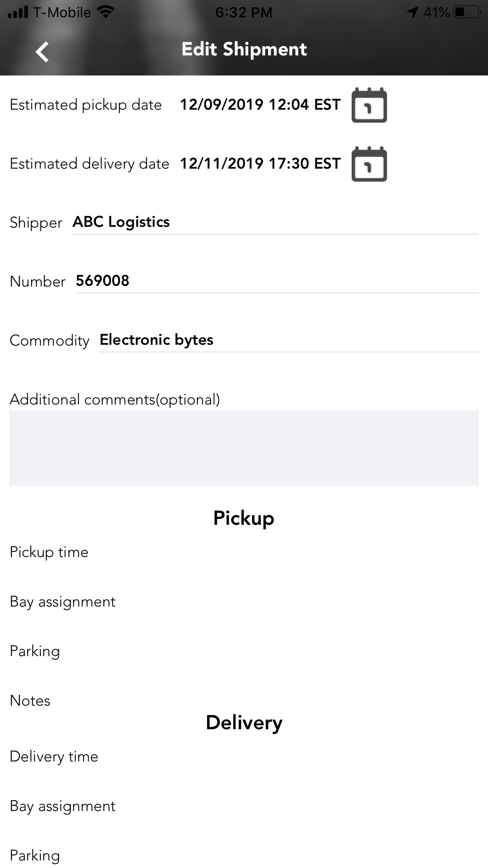Tap Bay assignment under Delivery

[63, 806]
